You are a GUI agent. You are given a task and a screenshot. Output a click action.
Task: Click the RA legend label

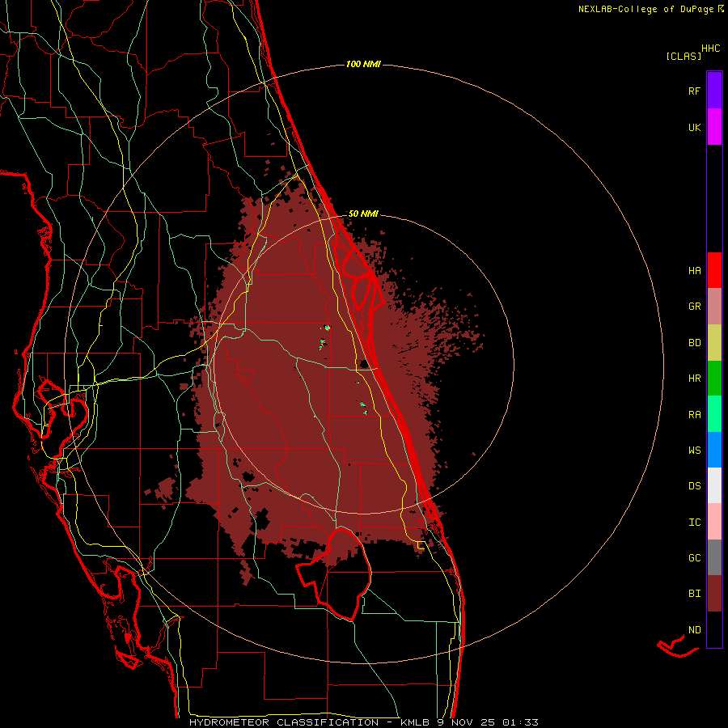click(694, 415)
